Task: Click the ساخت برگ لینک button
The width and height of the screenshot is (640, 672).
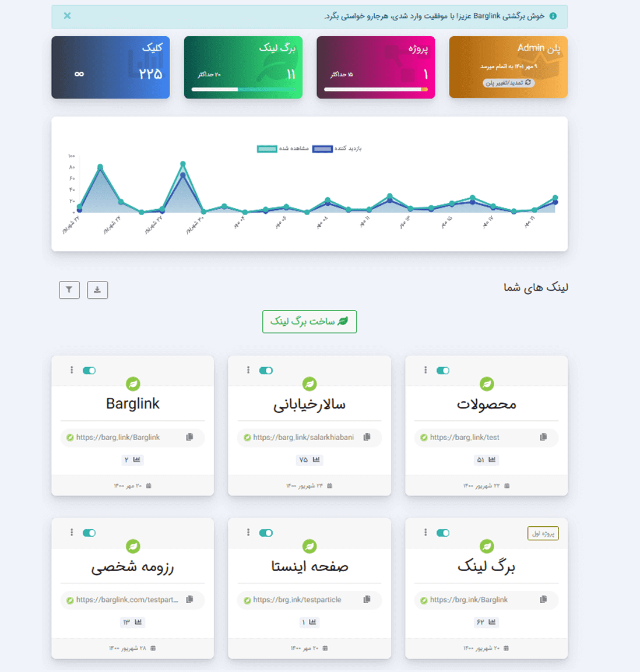Action: click(310, 322)
